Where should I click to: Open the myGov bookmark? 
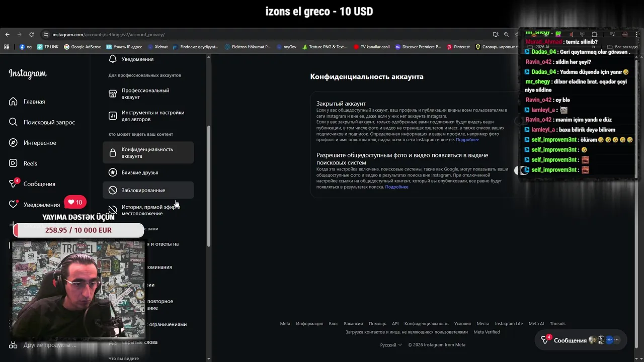coord(286,47)
